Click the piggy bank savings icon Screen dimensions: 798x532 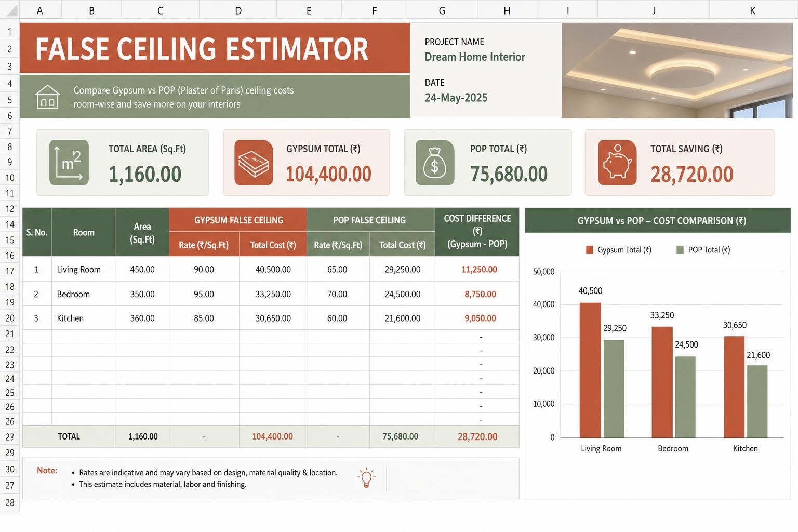(x=617, y=163)
